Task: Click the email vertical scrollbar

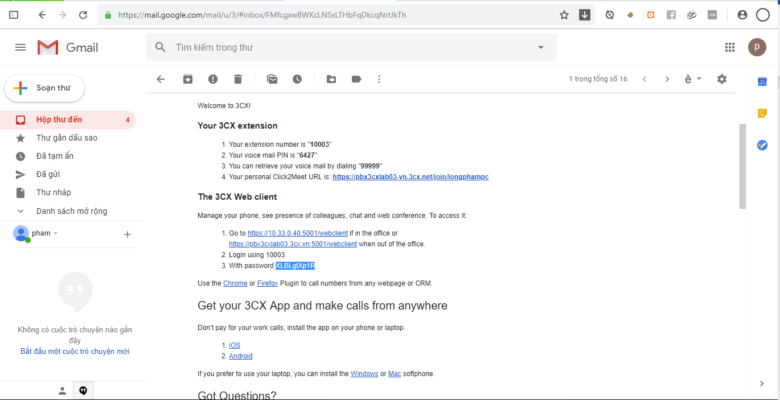Action: 742,166
